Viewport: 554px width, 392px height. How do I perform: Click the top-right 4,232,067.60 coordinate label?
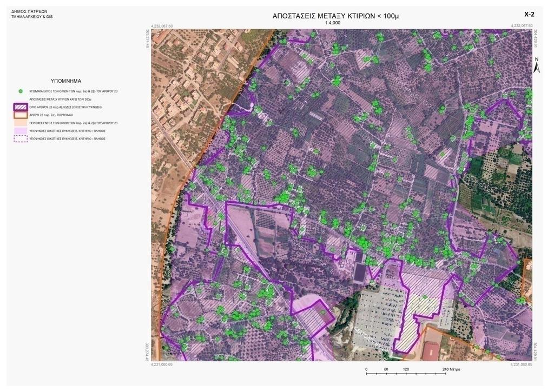pos(522,26)
